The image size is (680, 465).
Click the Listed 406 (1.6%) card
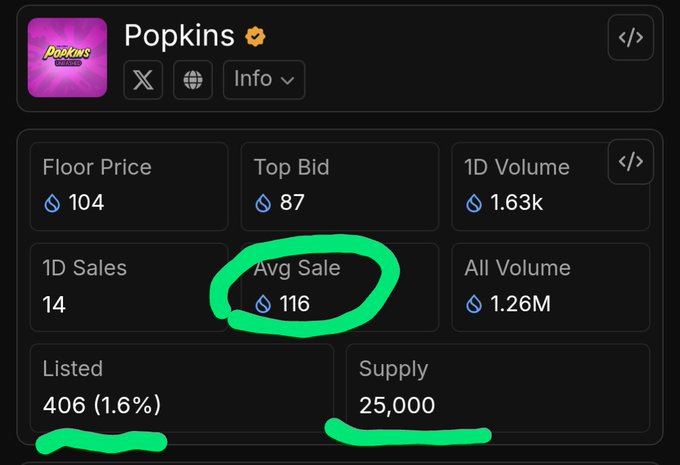(x=181, y=388)
